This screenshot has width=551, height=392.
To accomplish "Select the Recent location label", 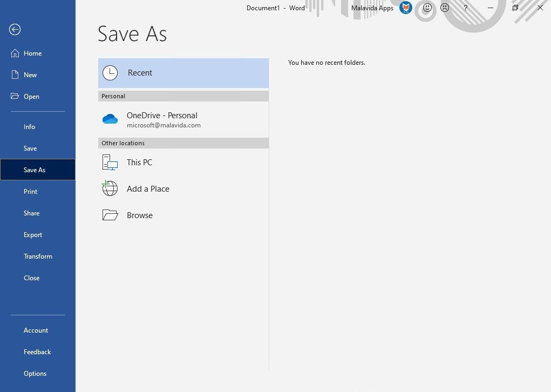I will tap(140, 73).
